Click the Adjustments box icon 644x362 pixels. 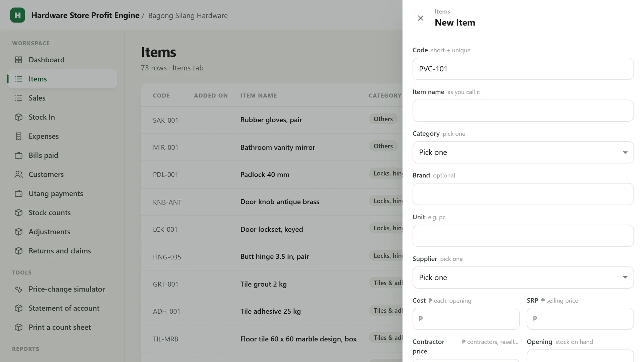(19, 232)
